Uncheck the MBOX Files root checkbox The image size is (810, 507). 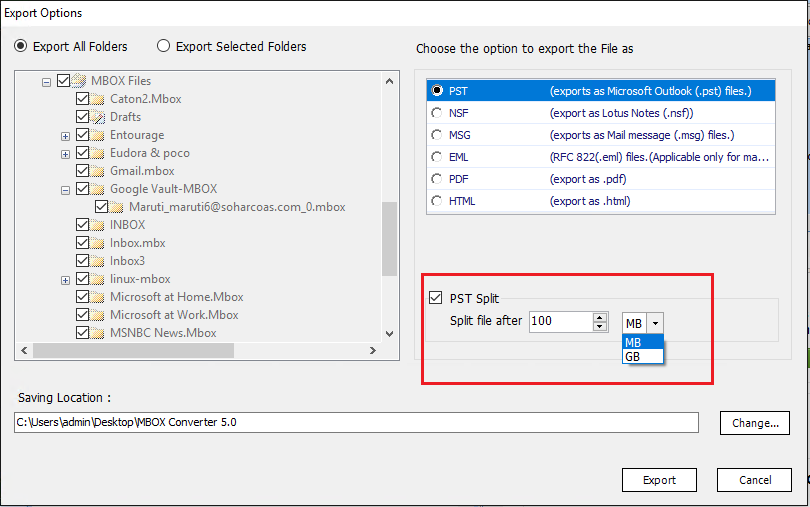coord(63,81)
